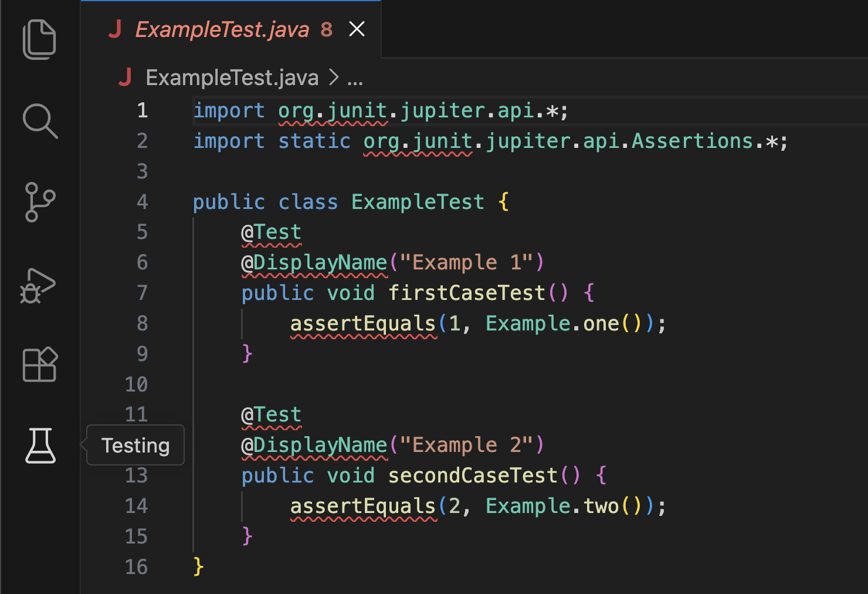868x594 pixels.
Task: Click Example.one() call
Action: 564,323
